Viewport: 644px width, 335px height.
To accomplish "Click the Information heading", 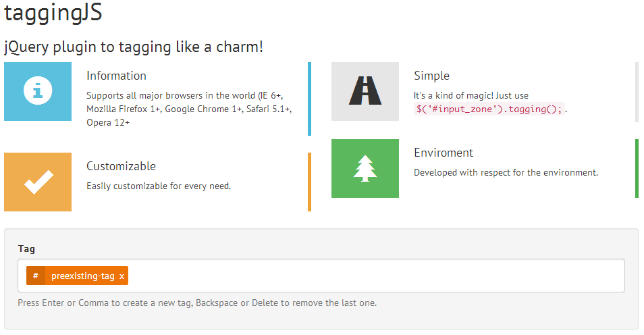I will click(116, 76).
